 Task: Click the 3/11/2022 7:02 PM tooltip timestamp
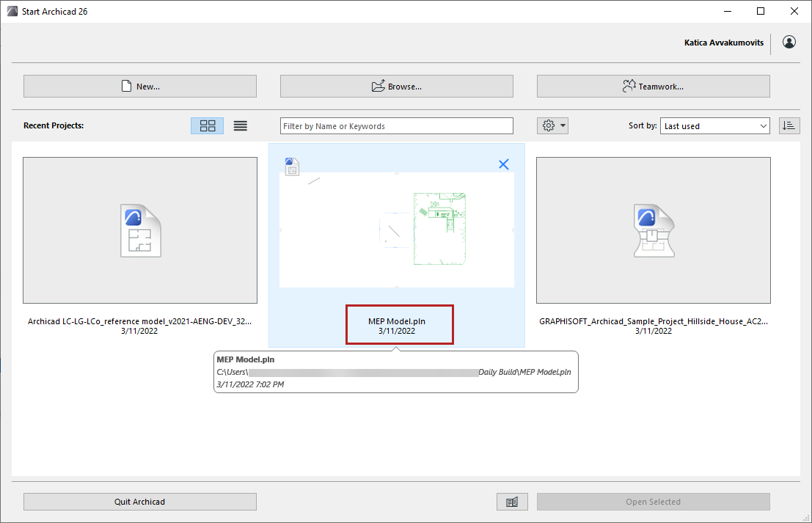[x=250, y=384]
